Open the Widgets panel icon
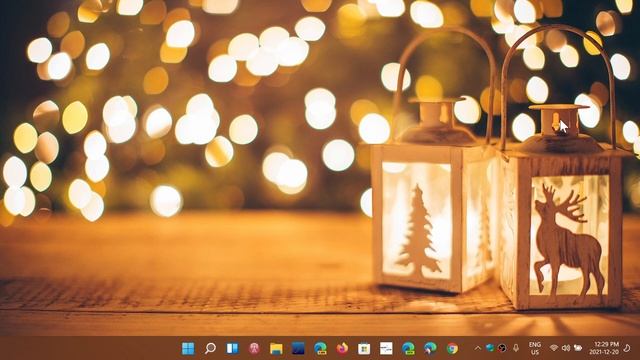 click(232, 348)
